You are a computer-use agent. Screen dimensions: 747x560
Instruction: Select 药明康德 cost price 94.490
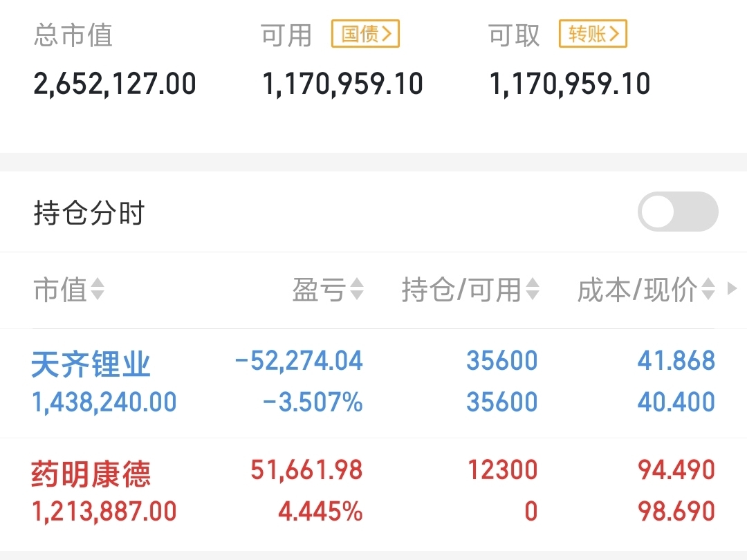tap(676, 470)
